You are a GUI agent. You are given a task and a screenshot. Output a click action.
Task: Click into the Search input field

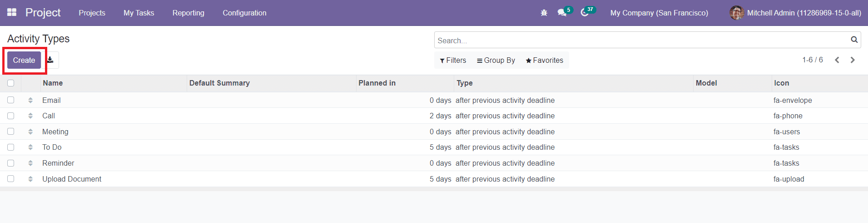640,41
